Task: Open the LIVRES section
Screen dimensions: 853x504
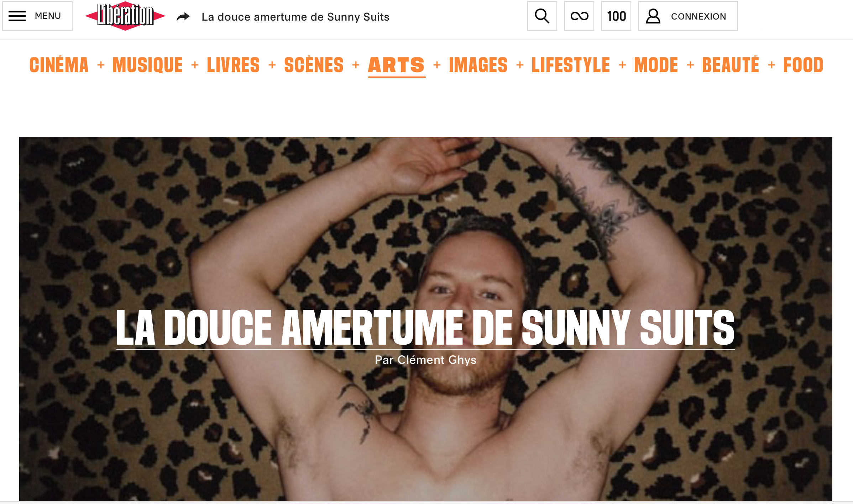Action: 234,65
